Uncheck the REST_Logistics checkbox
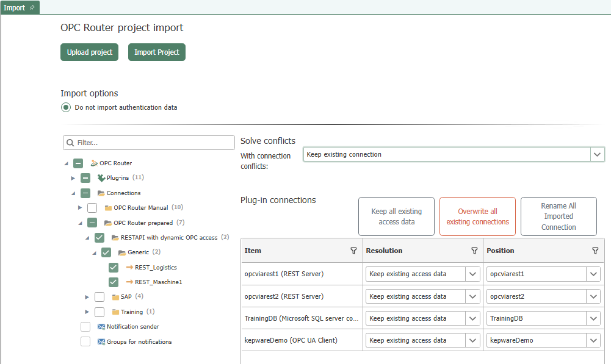This screenshot has height=364, width=611. click(114, 268)
